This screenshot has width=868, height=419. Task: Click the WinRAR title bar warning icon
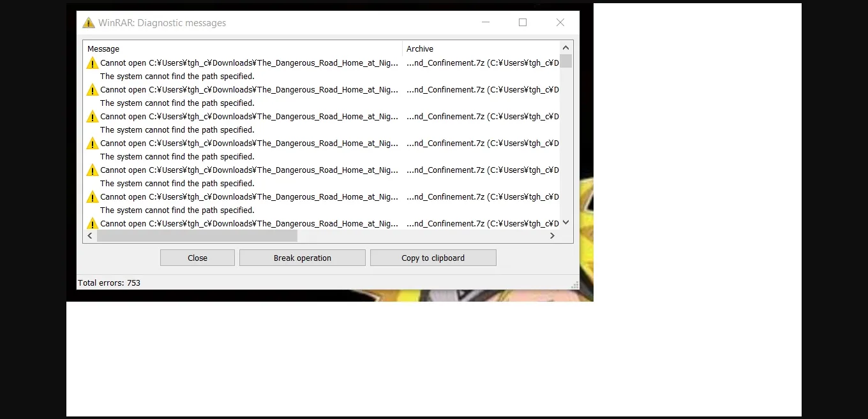pos(89,23)
